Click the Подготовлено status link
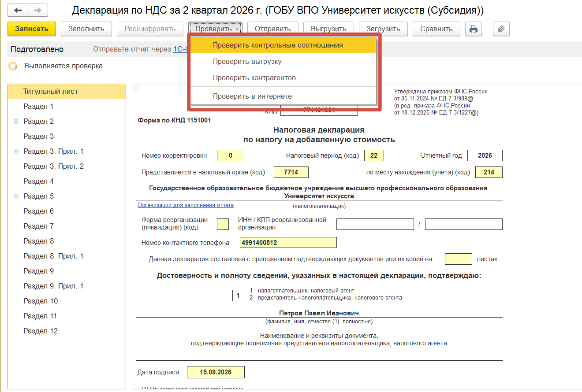This screenshot has height=392, width=582. [x=37, y=49]
